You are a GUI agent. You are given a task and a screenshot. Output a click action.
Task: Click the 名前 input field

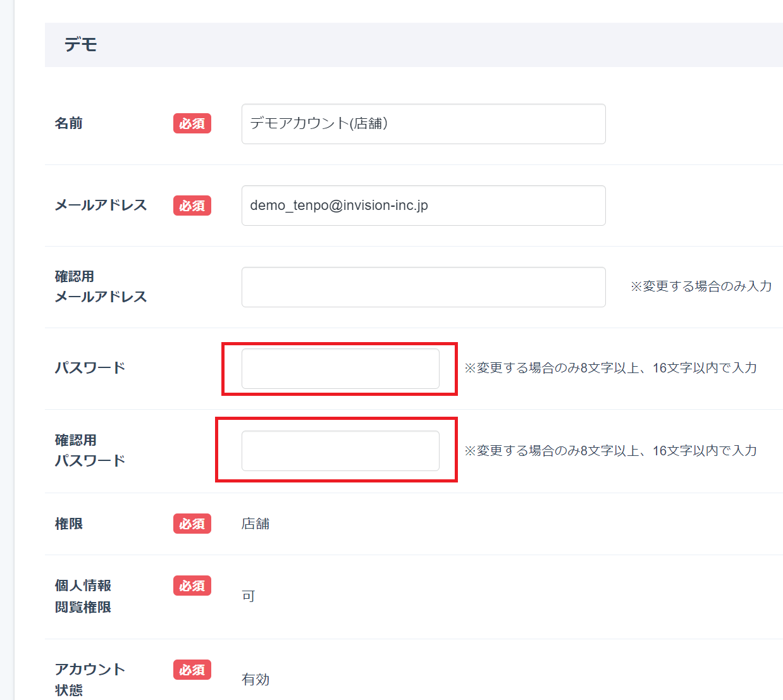[x=423, y=124]
